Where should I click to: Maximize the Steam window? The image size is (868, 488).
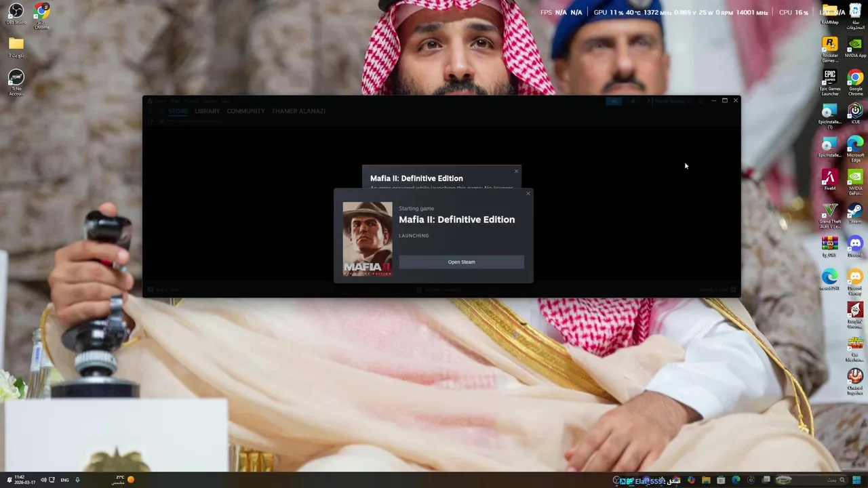(x=724, y=100)
